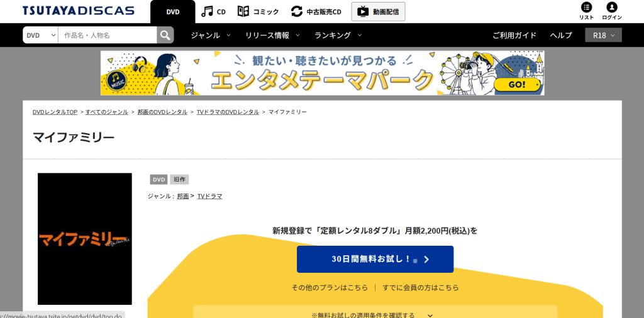Click the comic book icon
The image size is (644, 318).
[243, 11]
